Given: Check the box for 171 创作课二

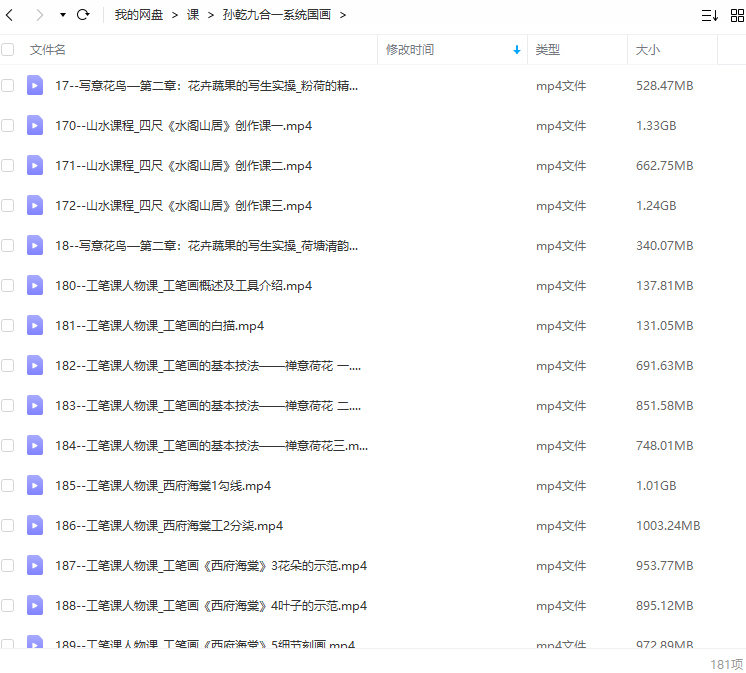Looking at the screenshot, I should (8, 166).
